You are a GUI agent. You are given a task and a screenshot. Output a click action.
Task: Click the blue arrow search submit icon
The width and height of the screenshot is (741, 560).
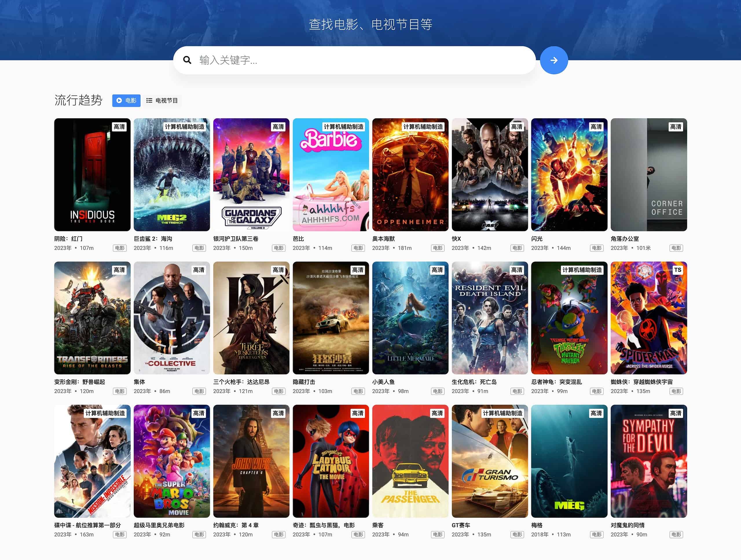(554, 60)
